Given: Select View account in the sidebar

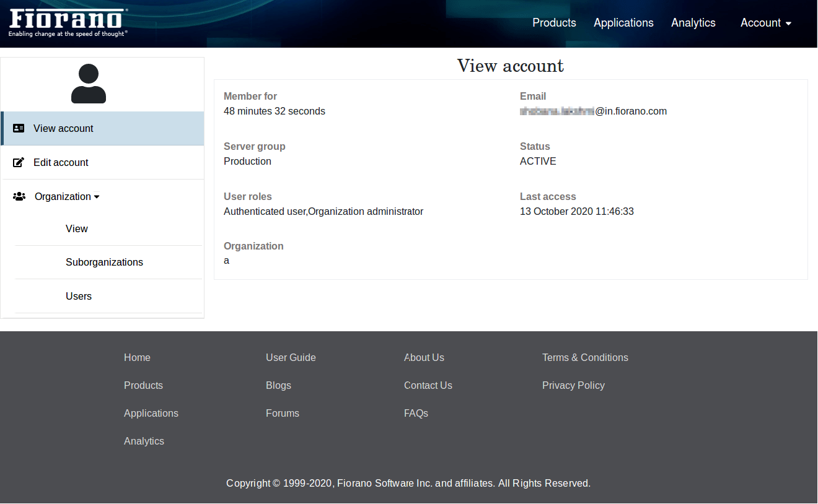Looking at the screenshot, I should point(103,128).
